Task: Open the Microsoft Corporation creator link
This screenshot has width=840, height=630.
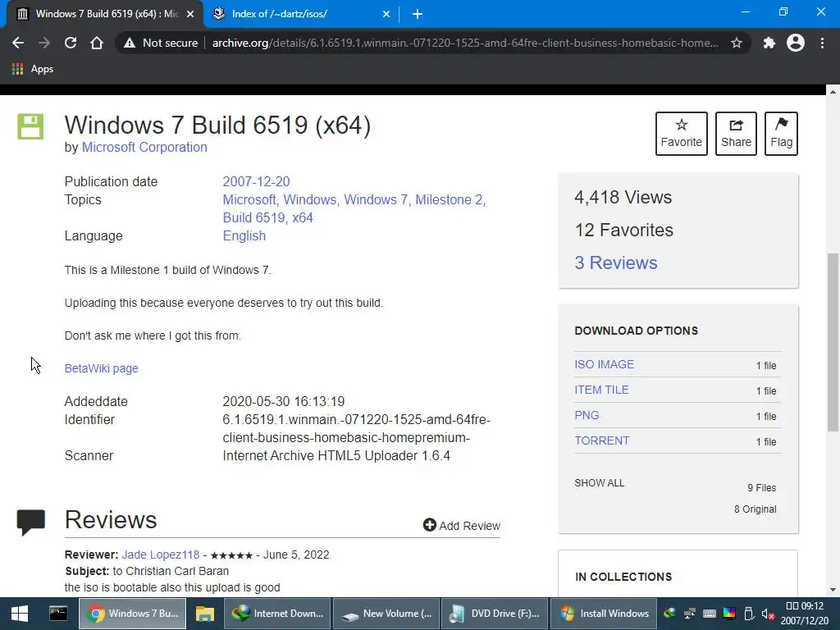Action: (144, 148)
